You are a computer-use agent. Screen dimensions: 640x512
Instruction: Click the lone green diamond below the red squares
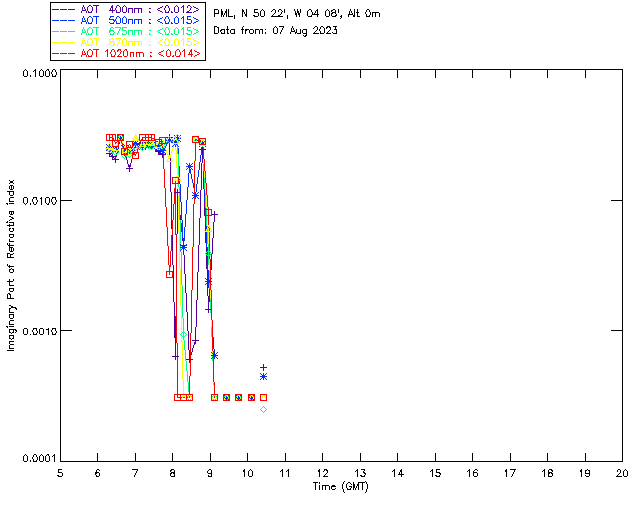[x=263, y=410]
